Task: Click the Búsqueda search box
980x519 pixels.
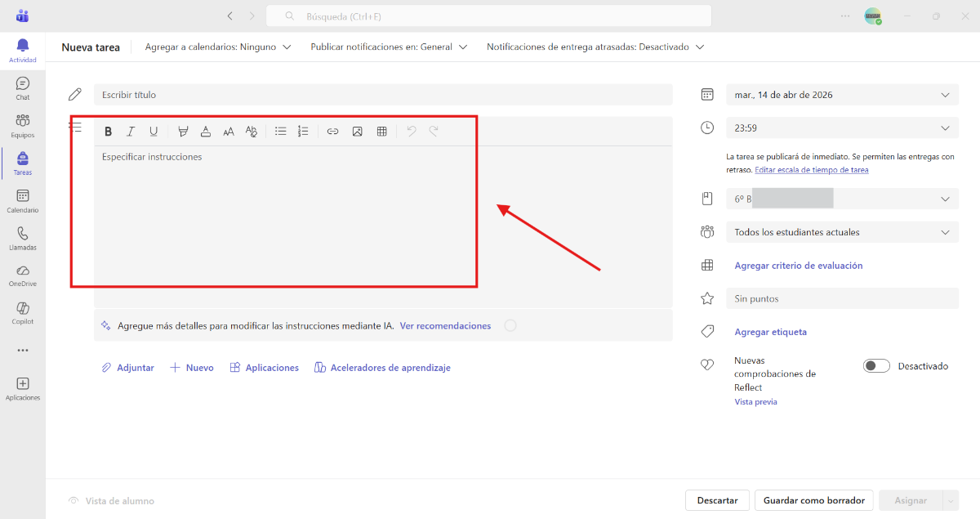Action: click(489, 16)
